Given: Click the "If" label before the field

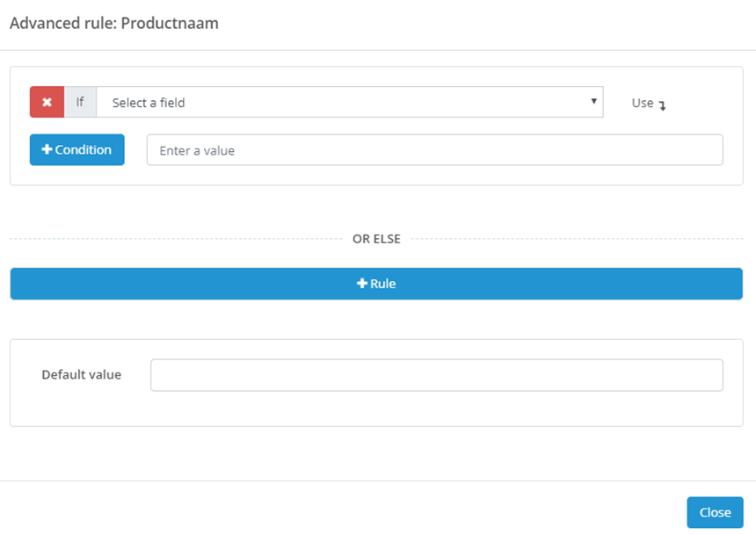Looking at the screenshot, I should 80,102.
